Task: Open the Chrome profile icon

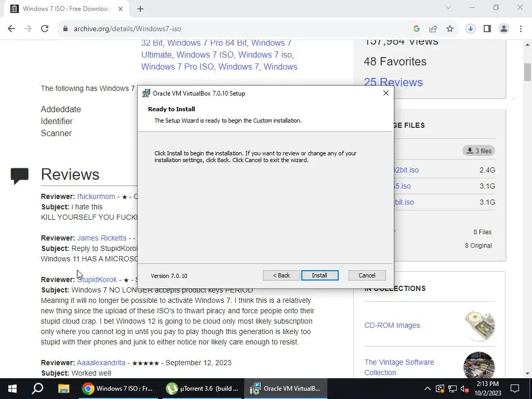Action: pyautogui.click(x=504, y=29)
